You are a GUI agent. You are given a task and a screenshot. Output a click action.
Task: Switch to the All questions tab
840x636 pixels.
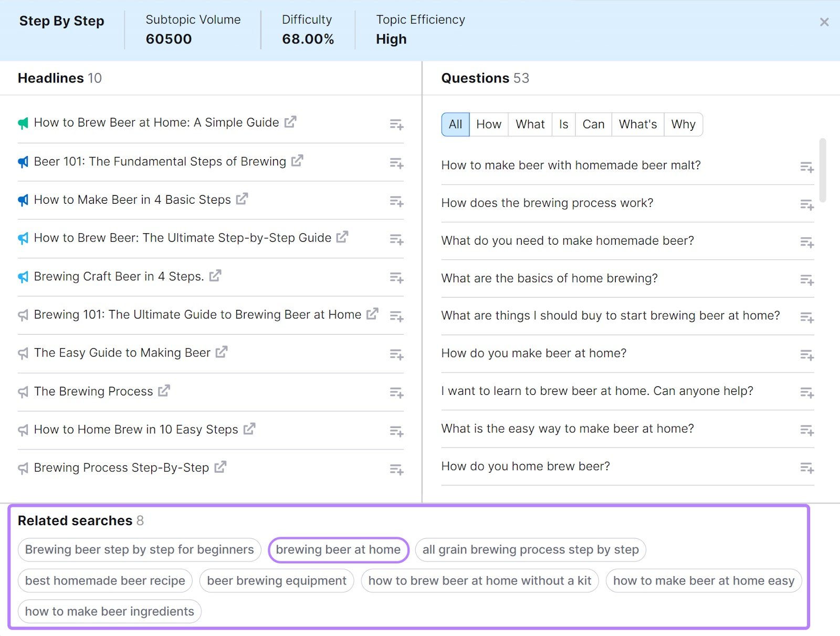click(455, 124)
